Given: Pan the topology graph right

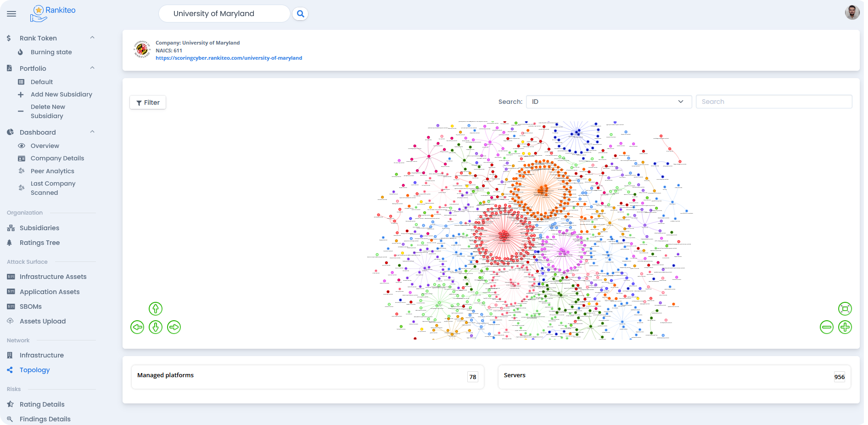Looking at the screenshot, I should 174,327.
